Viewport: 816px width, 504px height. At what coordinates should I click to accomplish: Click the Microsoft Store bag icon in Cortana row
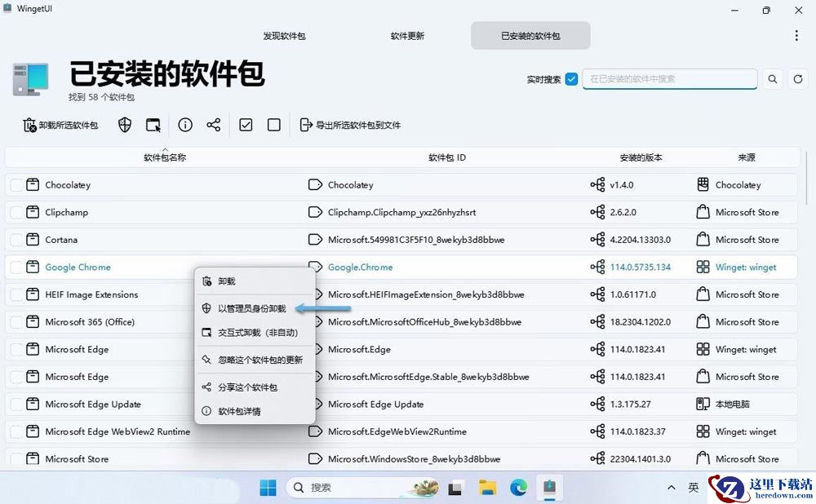(703, 240)
